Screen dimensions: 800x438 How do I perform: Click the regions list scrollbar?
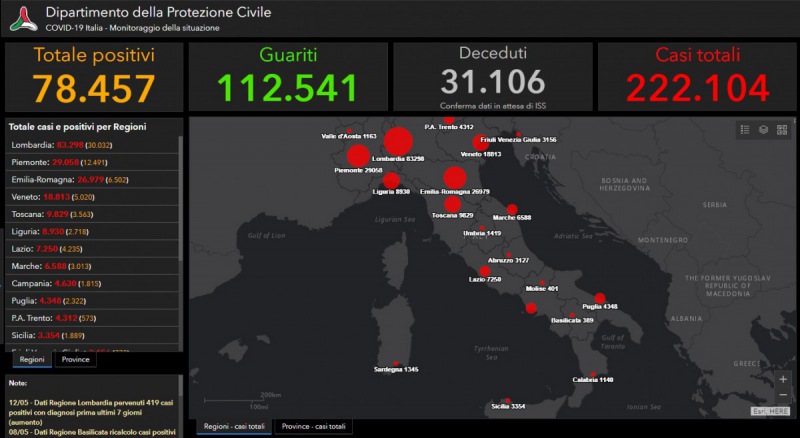181,200
